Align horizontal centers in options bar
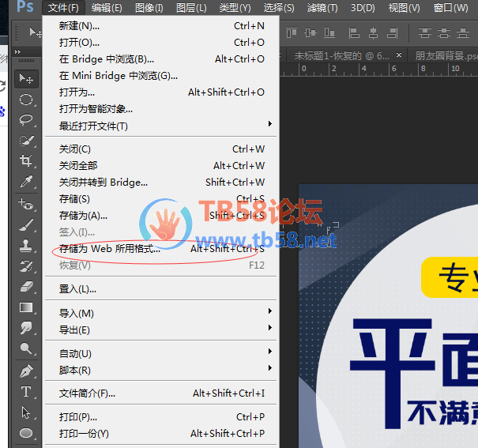 [x=373, y=33]
